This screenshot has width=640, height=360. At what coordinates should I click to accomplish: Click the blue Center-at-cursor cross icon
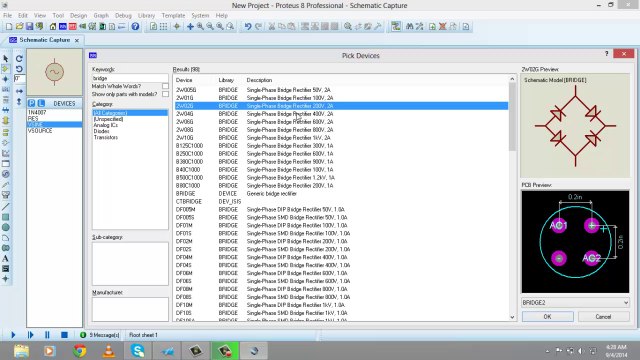pyautogui.click(x=190, y=27)
